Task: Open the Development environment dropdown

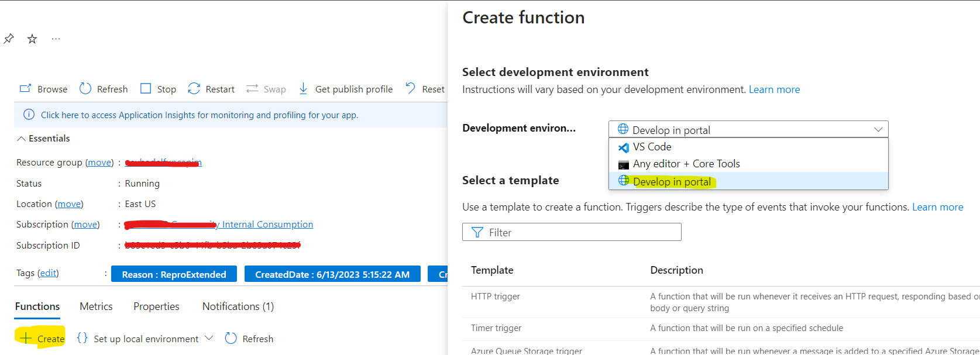Action: pyautogui.click(x=748, y=129)
